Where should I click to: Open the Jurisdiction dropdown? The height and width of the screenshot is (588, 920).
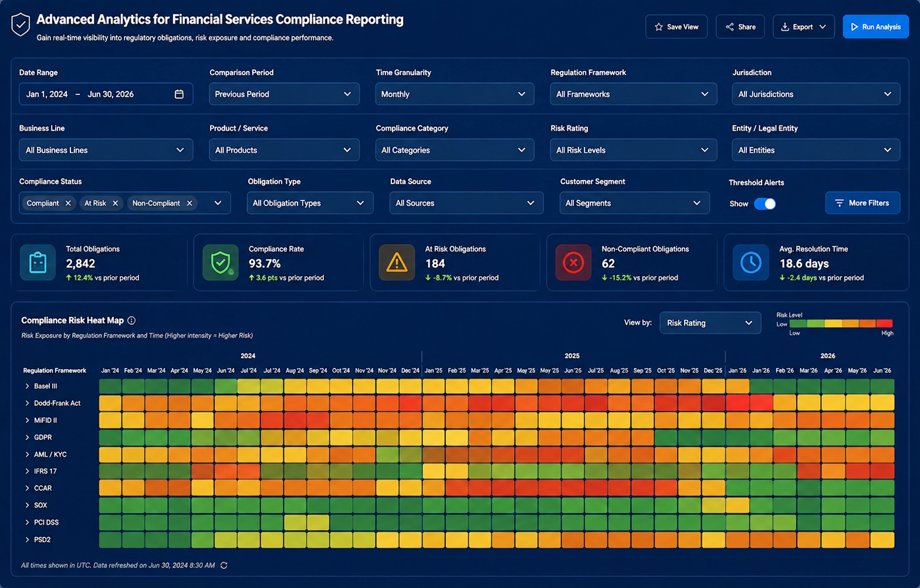click(x=816, y=94)
